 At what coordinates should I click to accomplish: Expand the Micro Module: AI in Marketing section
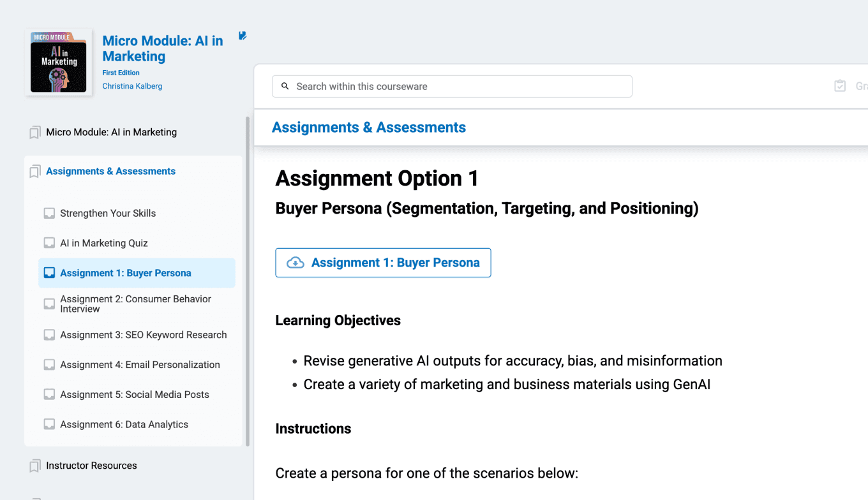click(x=111, y=132)
